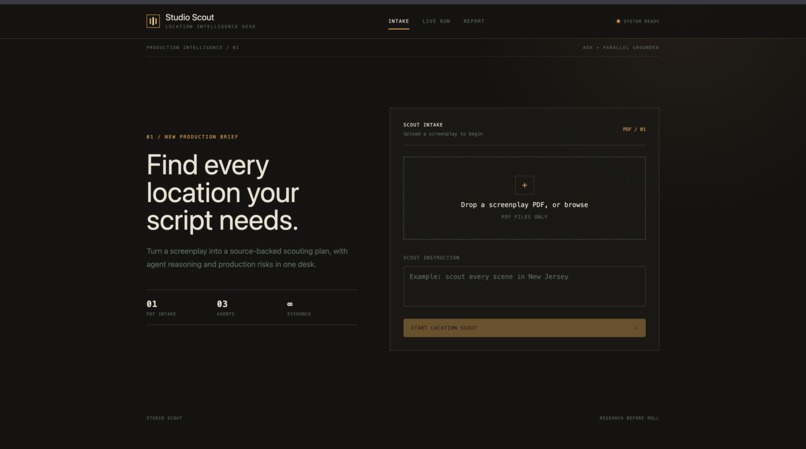Click the footer 'Studio Scout' text
The width and height of the screenshot is (806, 449).
tap(164, 418)
